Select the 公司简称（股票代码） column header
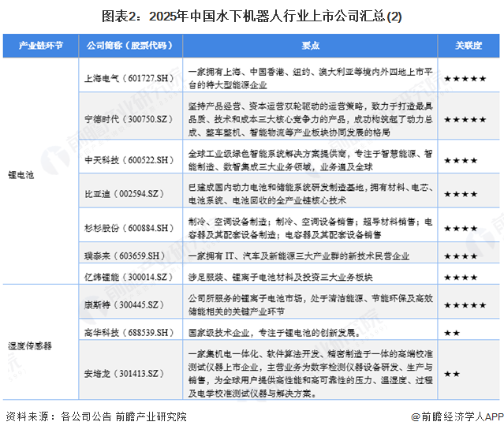504x433 pixels. point(130,46)
